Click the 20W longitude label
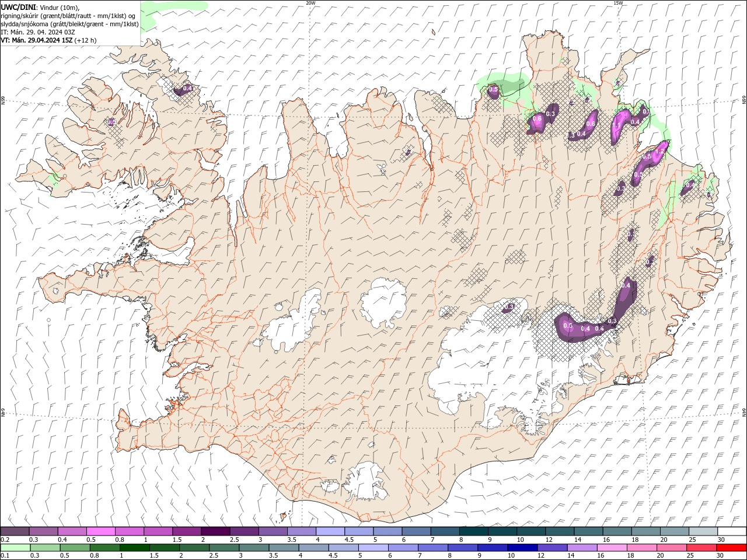The height and width of the screenshot is (560, 747). [310, 3]
